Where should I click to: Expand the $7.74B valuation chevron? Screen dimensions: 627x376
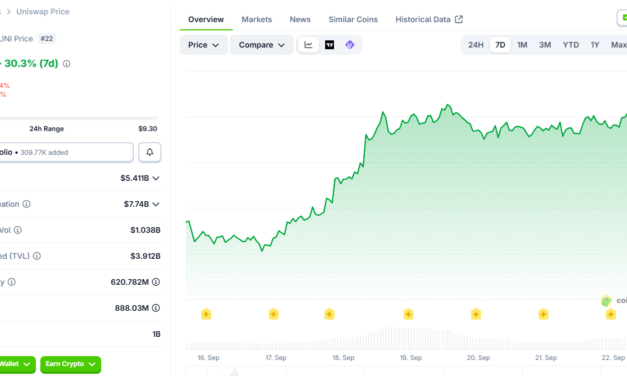[x=156, y=204]
